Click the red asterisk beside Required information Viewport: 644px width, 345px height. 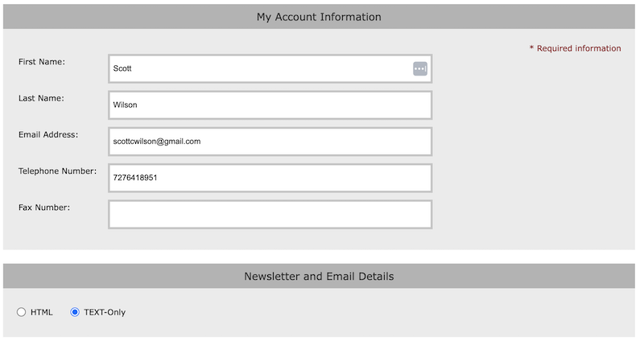[x=531, y=48]
